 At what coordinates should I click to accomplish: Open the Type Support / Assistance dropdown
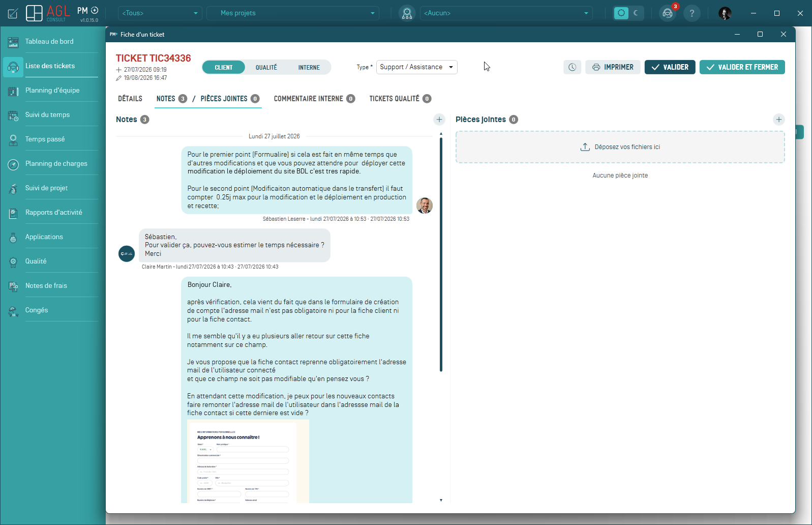[x=417, y=67]
